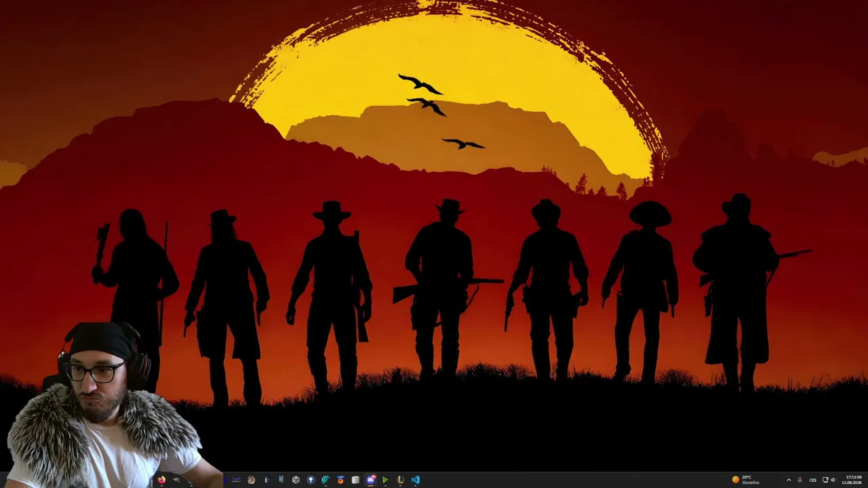Open Visual Studio Code from taskbar
868x488 pixels.
[415, 480]
